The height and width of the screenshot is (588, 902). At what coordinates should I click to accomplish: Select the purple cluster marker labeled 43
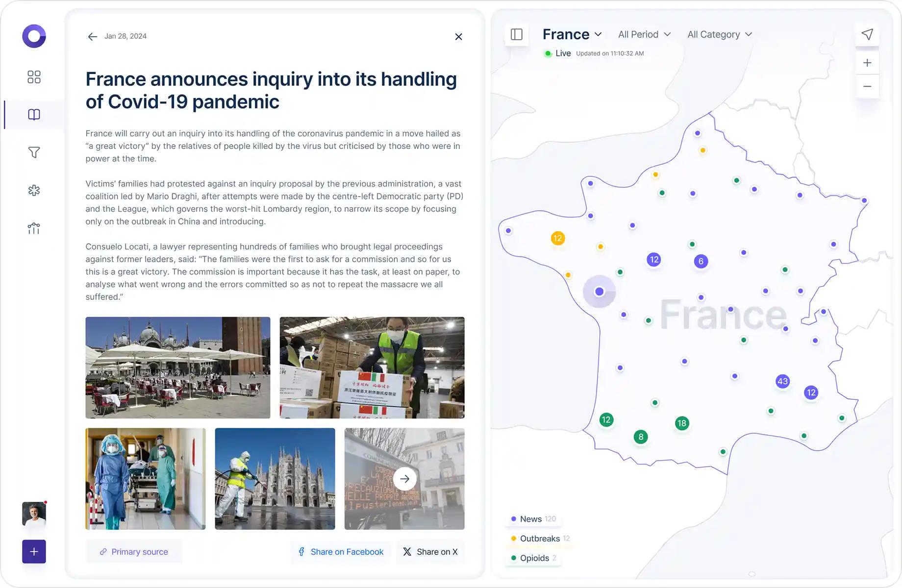coord(783,381)
